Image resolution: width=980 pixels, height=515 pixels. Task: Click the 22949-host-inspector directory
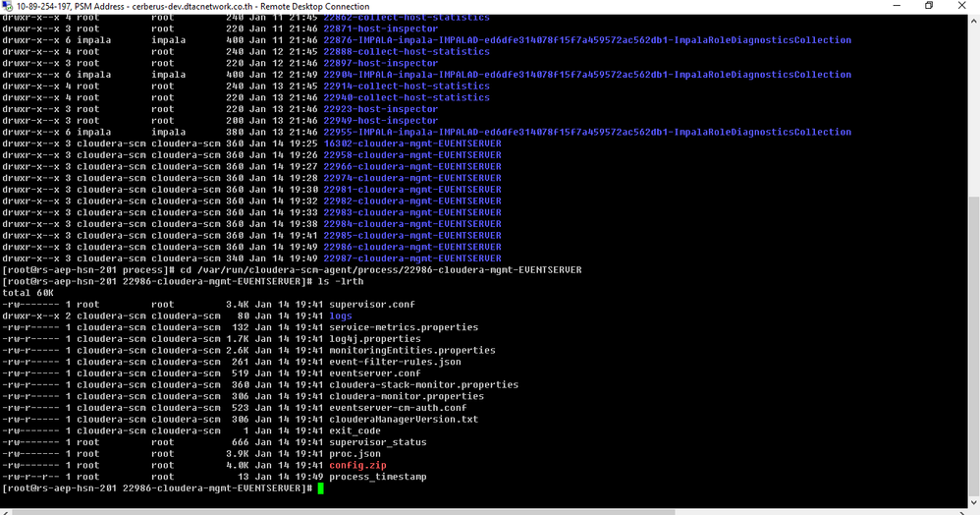[x=381, y=120]
